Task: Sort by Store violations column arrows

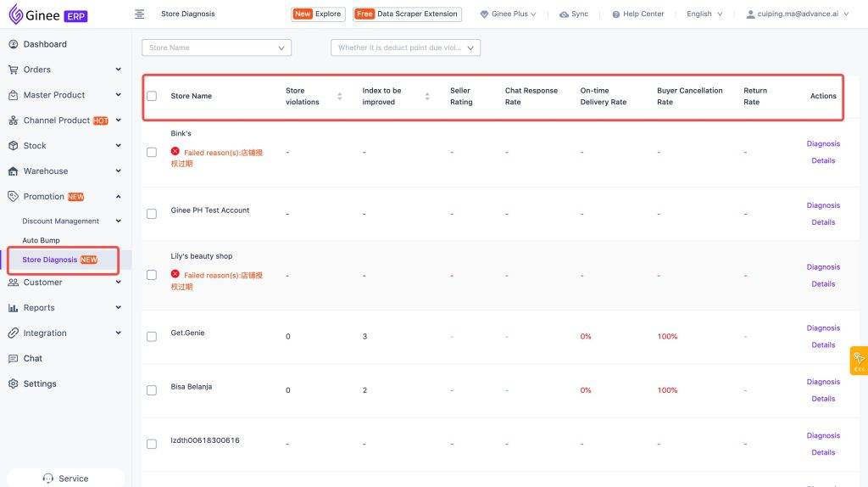Action: [x=339, y=97]
